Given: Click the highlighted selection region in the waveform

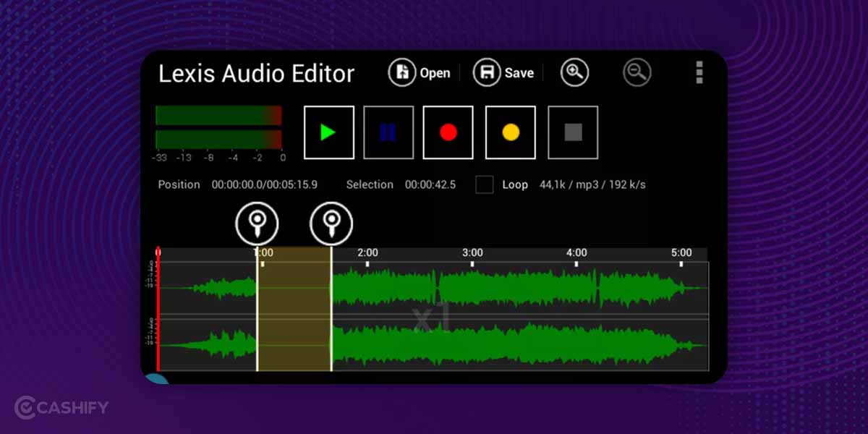Looking at the screenshot, I should (294, 311).
